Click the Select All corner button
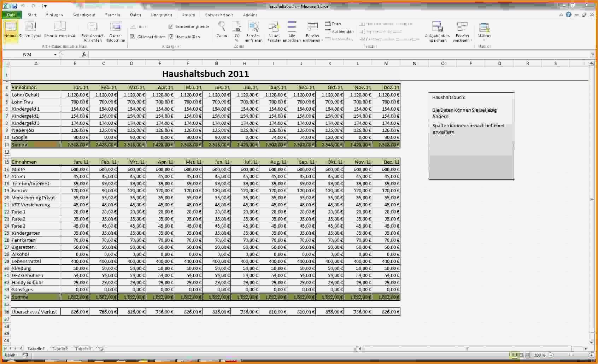 (7, 64)
